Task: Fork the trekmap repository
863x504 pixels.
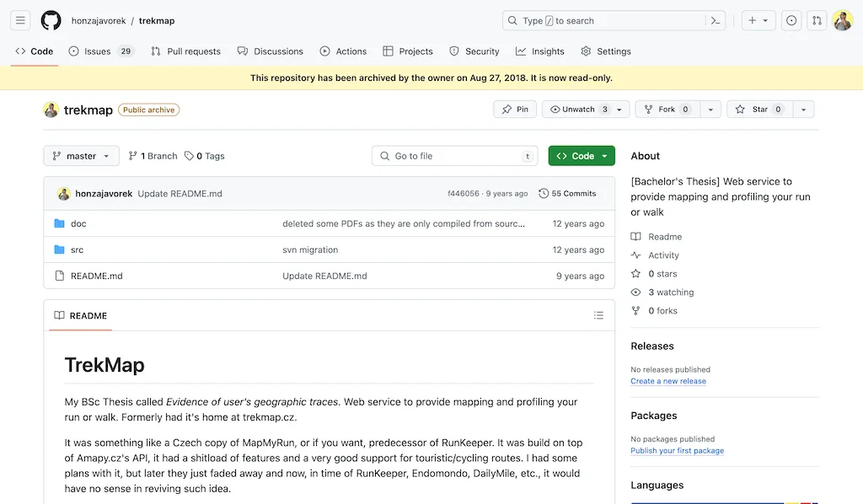Action: pyautogui.click(x=667, y=110)
